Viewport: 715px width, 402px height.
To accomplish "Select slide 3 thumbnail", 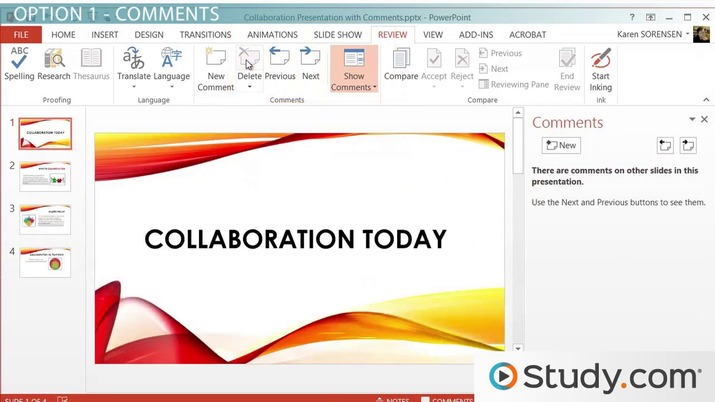I will [45, 219].
